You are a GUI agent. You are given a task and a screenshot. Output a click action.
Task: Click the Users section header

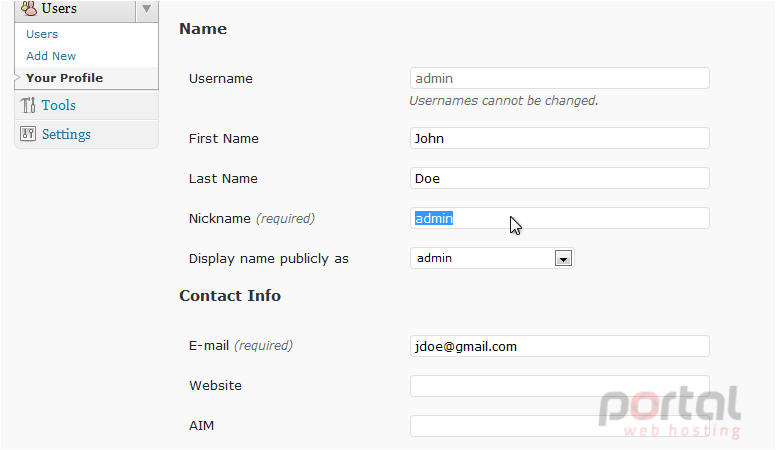[x=59, y=8]
